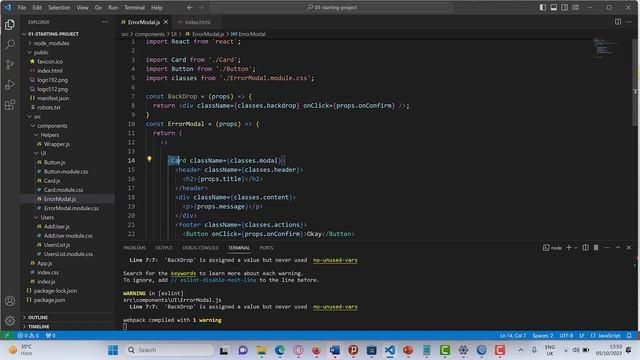The height and width of the screenshot is (360, 640).
Task: Open File Explorer from the taskbar
Action: pos(261,350)
